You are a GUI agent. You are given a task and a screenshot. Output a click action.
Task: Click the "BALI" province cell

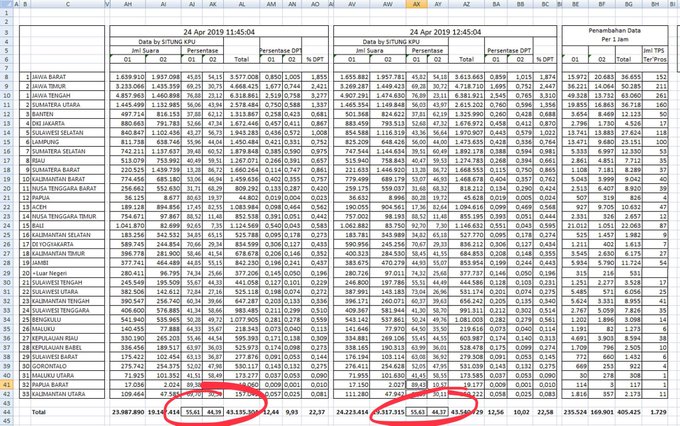[x=68, y=226]
